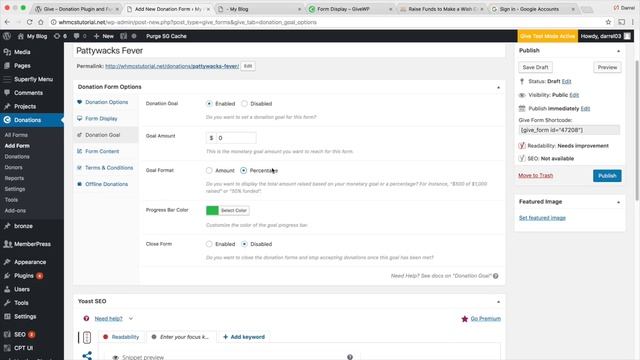Click Add keyword tab
Viewport: 640px width, 360px height.
244,337
